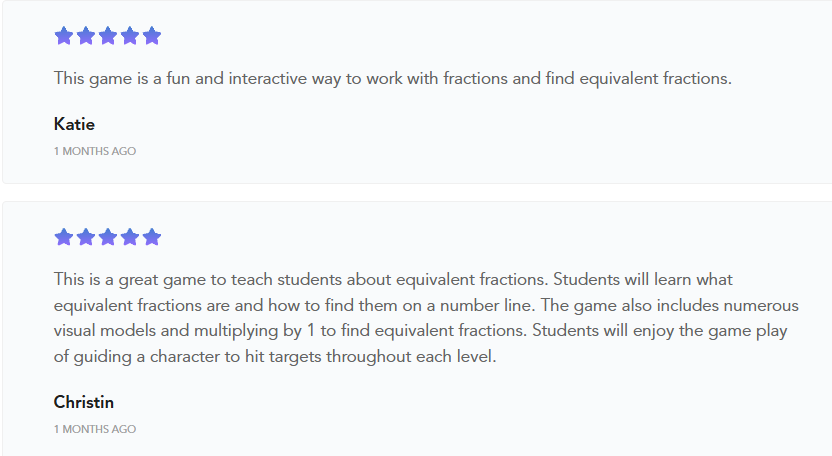Click the first star in Katie's review

(x=64, y=36)
